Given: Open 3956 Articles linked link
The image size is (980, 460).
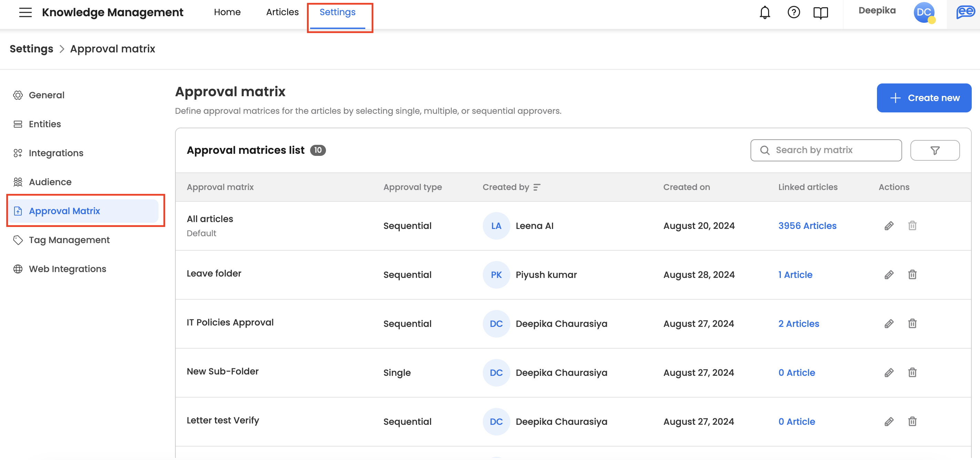Looking at the screenshot, I should click(x=807, y=226).
